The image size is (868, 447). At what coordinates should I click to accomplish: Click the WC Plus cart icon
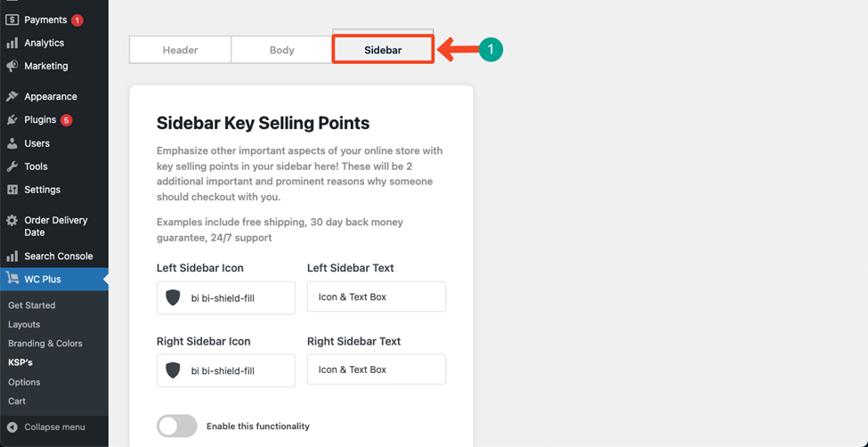click(12, 280)
